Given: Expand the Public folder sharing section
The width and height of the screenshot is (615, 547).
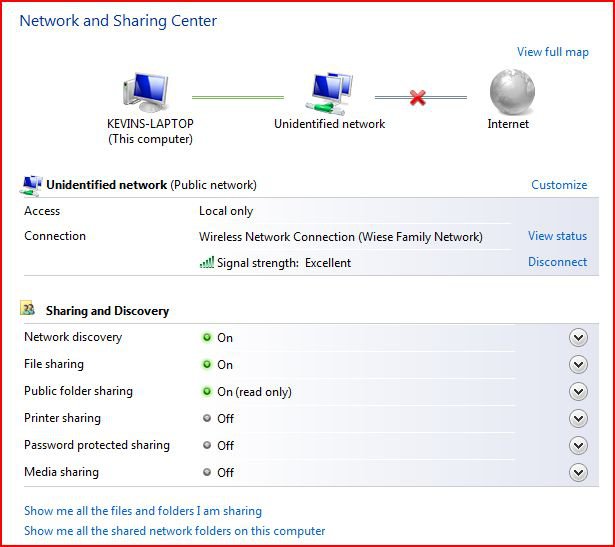Looking at the screenshot, I should point(577,391).
